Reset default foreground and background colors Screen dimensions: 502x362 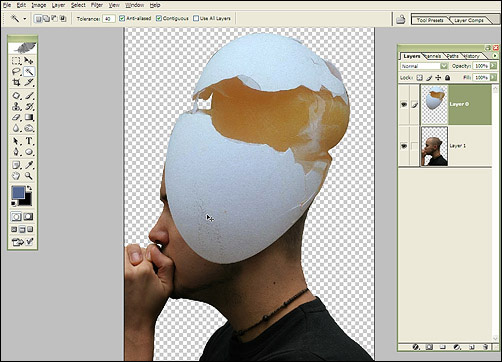14,203
